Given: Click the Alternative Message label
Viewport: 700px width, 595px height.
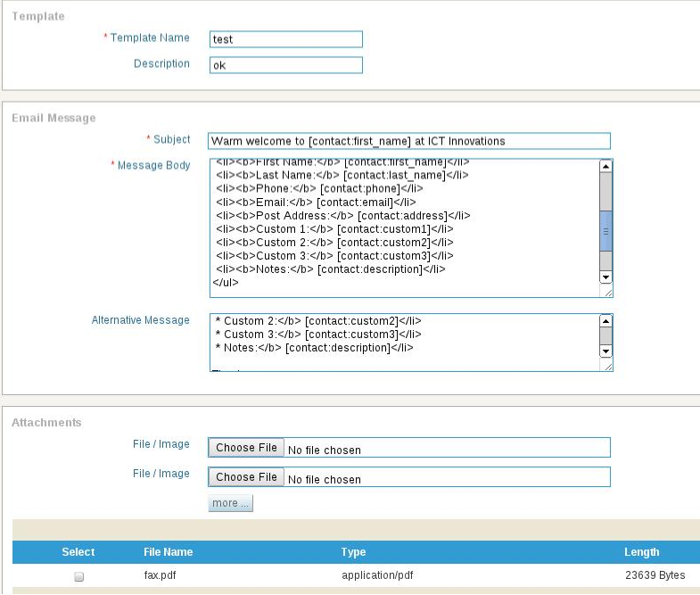Looking at the screenshot, I should 140,320.
